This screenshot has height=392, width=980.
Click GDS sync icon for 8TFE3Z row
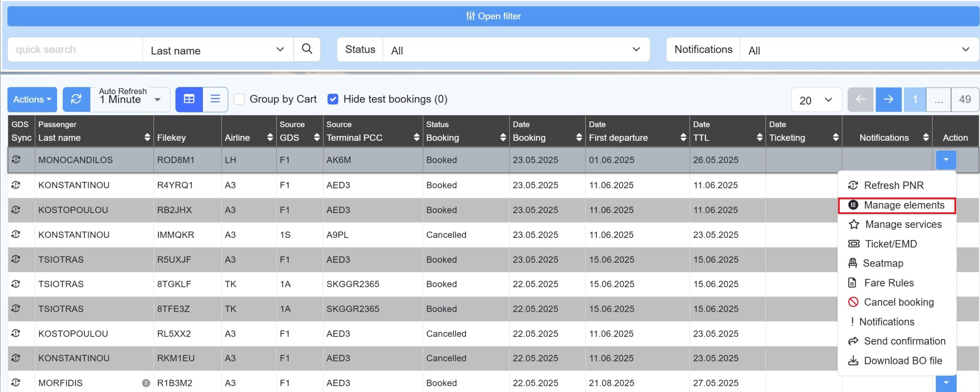tap(16, 308)
